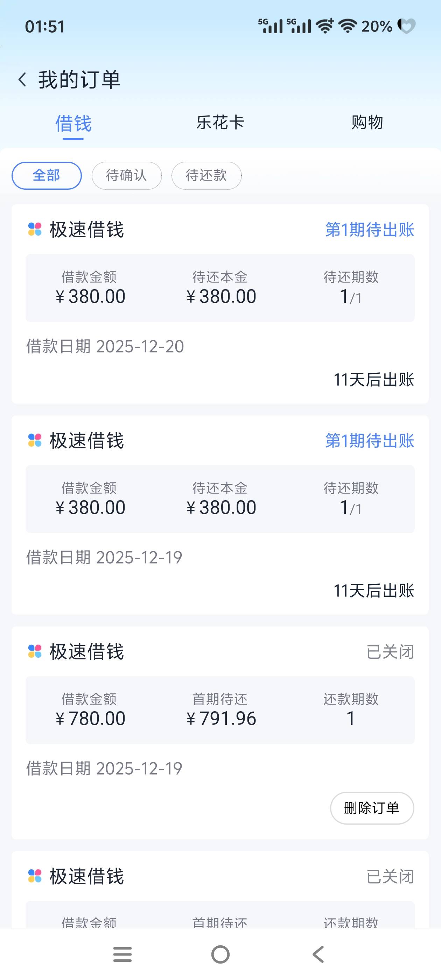Screen dimensions: 441x980
Task: Tap the 极速借钱 logo on ¥780.00 order
Action: [x=35, y=651]
